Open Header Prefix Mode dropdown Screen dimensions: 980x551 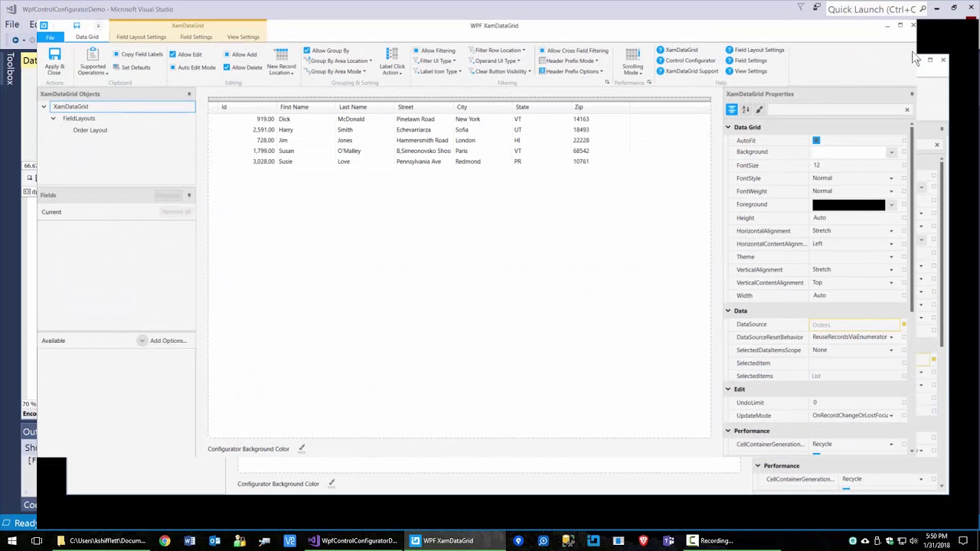pyautogui.click(x=568, y=61)
